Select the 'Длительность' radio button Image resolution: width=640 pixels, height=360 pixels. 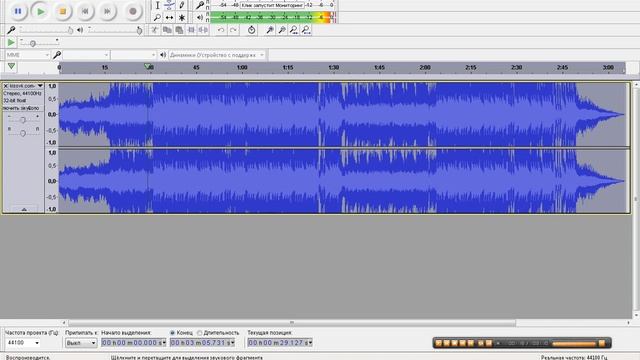tap(200, 333)
